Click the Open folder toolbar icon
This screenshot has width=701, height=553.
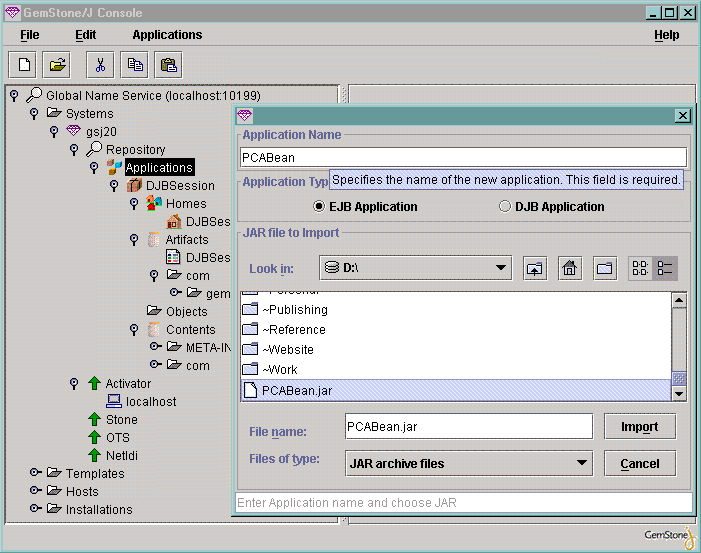(57, 65)
